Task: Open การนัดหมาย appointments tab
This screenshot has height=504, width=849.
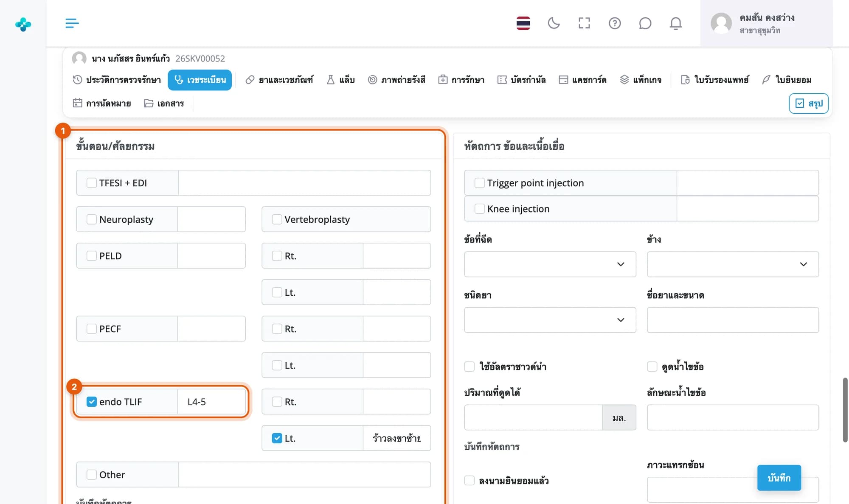Action: click(102, 103)
